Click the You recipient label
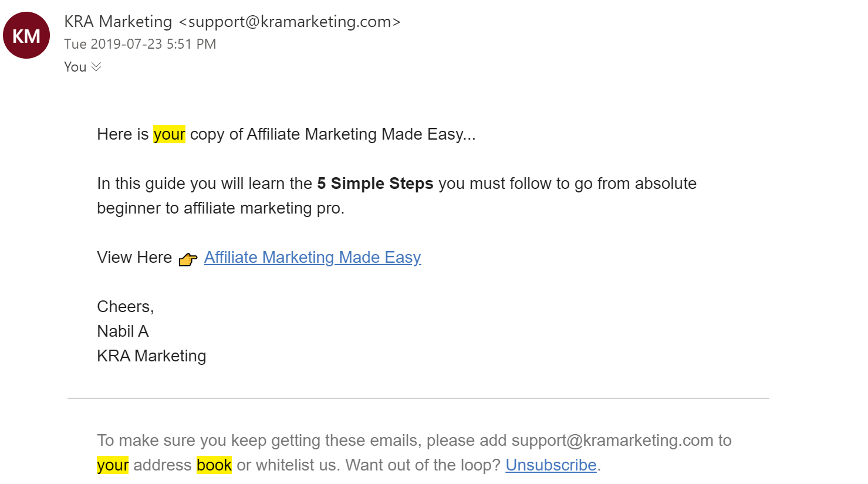Viewport: 868px width, 484px height. [x=75, y=67]
